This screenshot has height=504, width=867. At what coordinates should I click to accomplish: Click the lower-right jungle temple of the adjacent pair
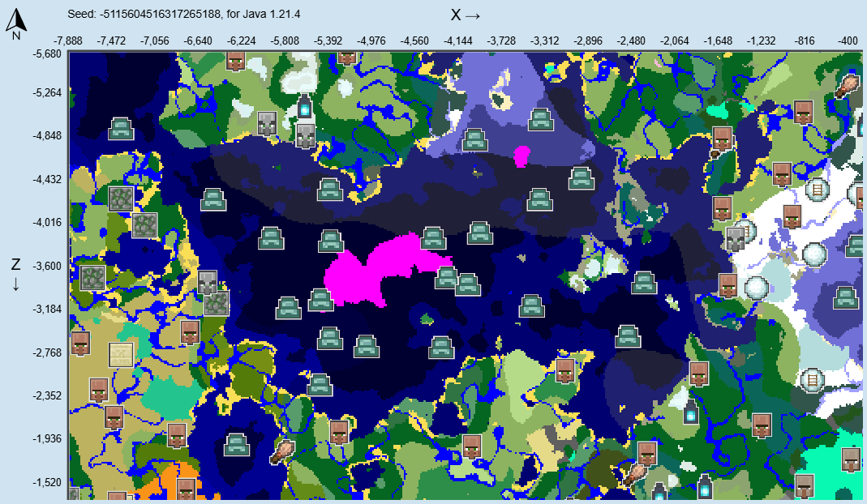[145, 225]
